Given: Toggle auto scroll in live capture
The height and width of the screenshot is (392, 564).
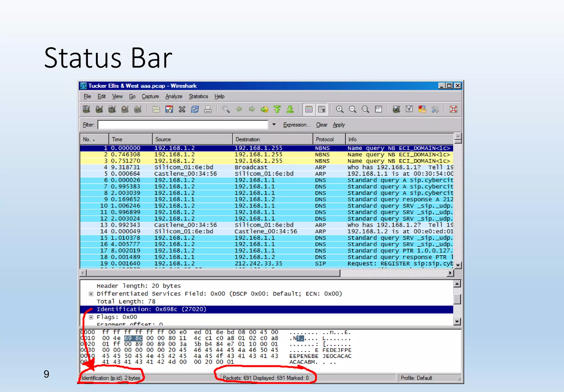Looking at the screenshot, I should pos(322,109).
